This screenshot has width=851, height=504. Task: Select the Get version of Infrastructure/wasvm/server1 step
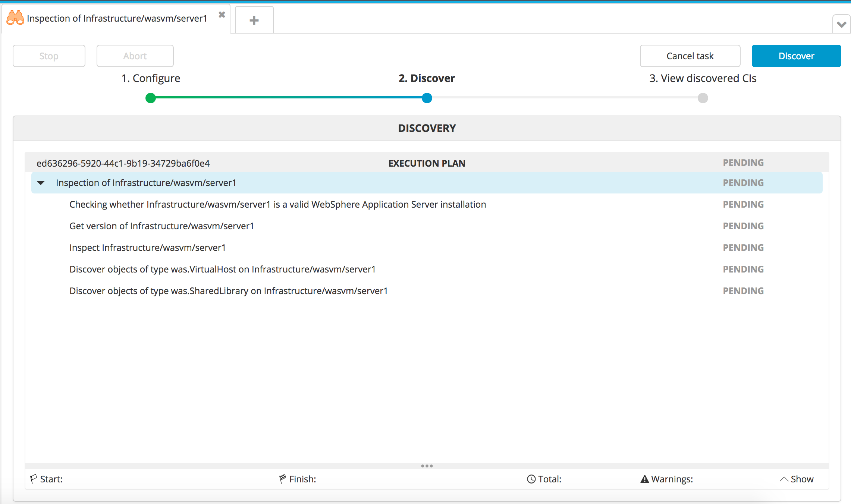(x=161, y=226)
